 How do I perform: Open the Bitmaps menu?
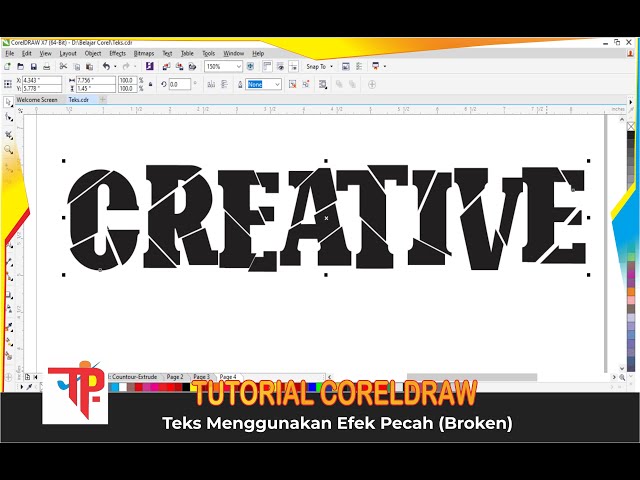coord(144,53)
